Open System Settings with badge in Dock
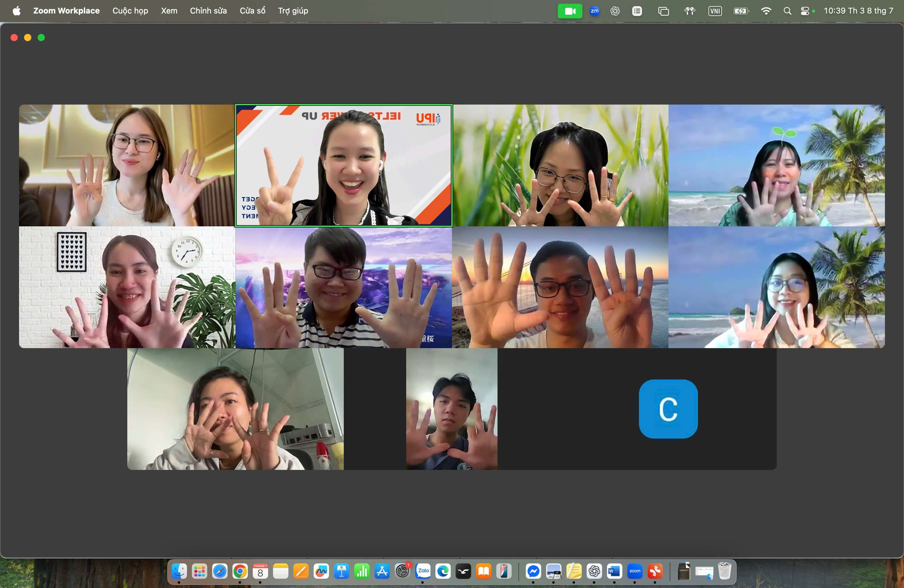Image resolution: width=904 pixels, height=588 pixels. click(x=402, y=571)
